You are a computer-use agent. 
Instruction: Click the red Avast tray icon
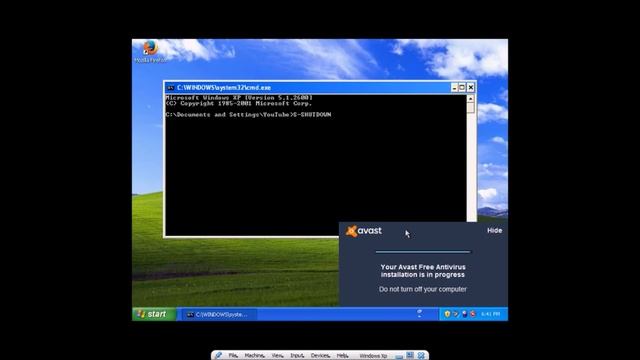pyautogui.click(x=473, y=314)
